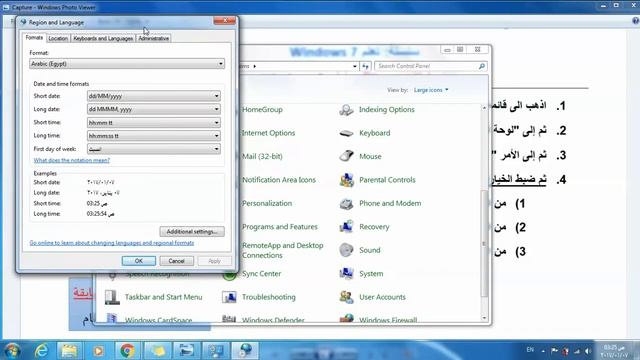The height and width of the screenshot is (360, 640).
Task: Open RemoteApp and Desktop Connections item
Action: [282, 250]
